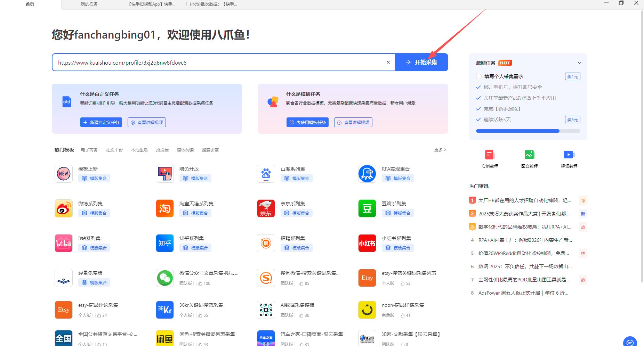Open the RPA实现集合 icon

367,174
